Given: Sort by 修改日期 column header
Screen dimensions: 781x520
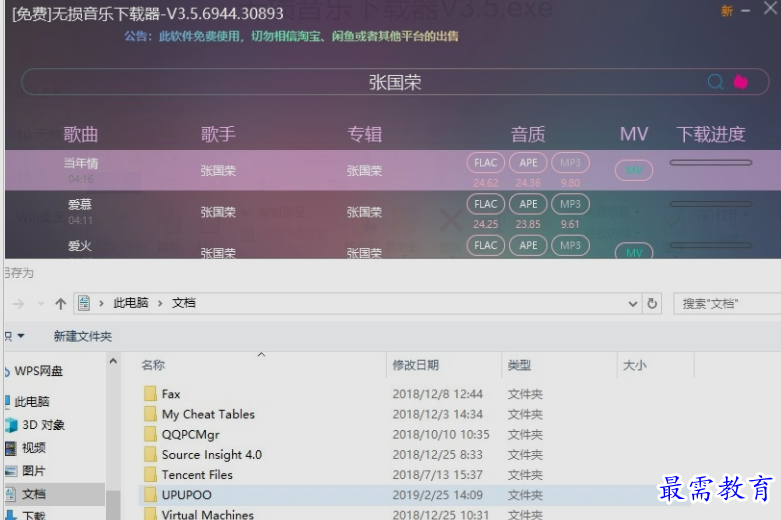Looking at the screenshot, I should [x=415, y=365].
